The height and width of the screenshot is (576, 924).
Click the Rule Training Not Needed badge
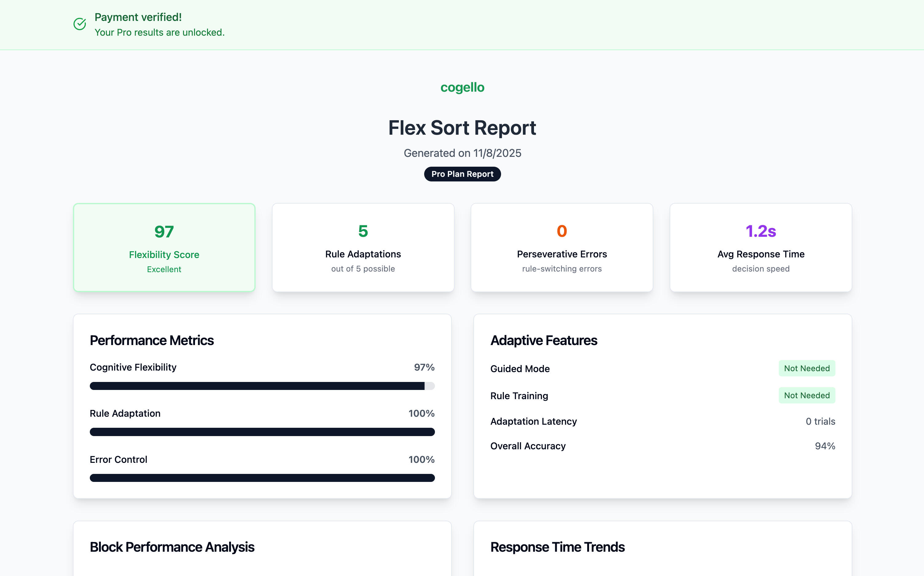pos(807,395)
